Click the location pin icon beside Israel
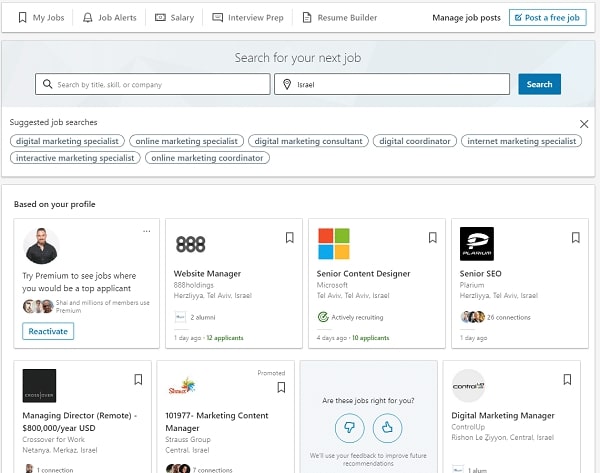600x473 pixels. click(x=287, y=84)
